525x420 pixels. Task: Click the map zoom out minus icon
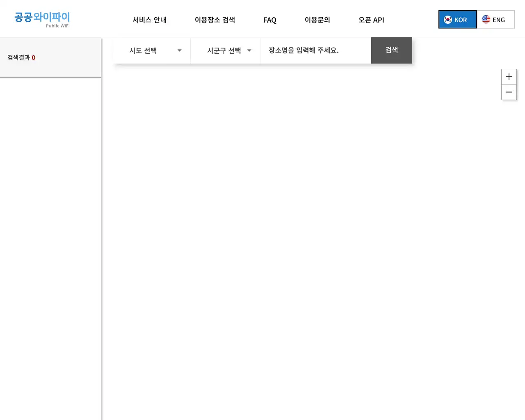pyautogui.click(x=509, y=92)
